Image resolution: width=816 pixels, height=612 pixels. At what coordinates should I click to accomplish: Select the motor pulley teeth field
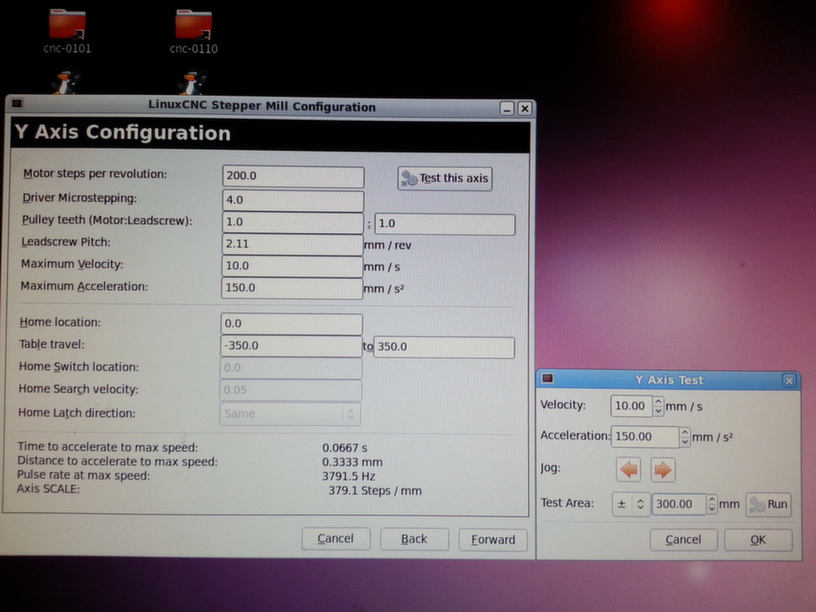[x=292, y=223]
